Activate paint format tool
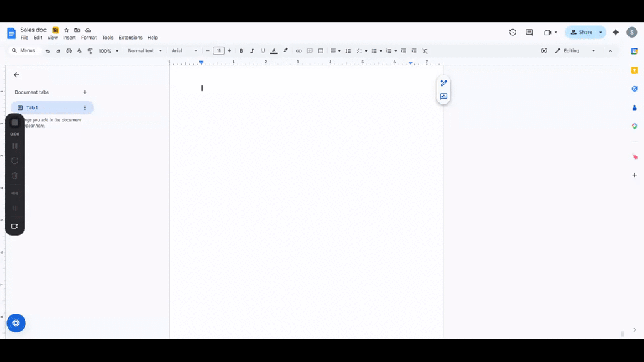 (x=91, y=51)
